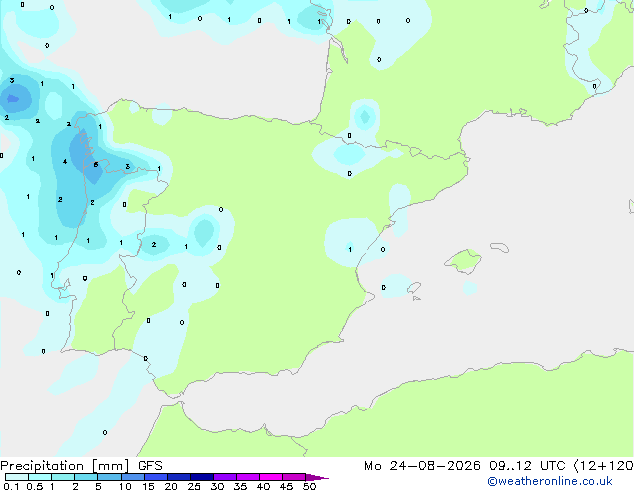Click the dark blue precipitation core offshore northwest

click(x=13, y=98)
